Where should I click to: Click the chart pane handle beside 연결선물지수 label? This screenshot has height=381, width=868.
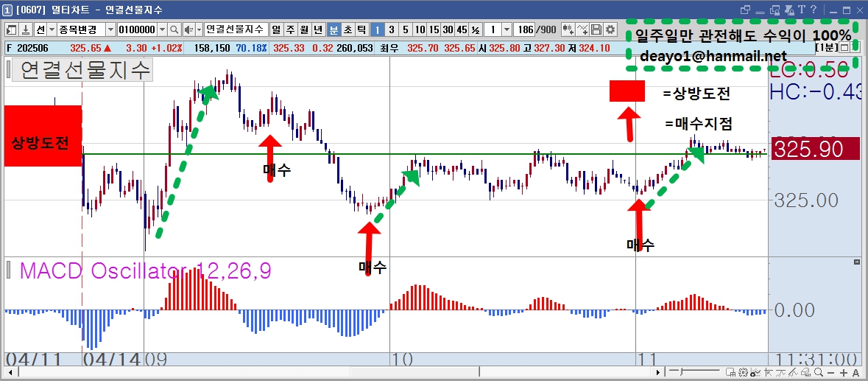coord(8,70)
